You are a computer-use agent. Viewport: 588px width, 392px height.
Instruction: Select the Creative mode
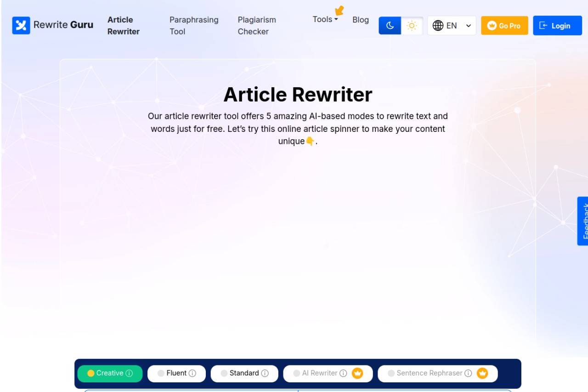click(110, 374)
